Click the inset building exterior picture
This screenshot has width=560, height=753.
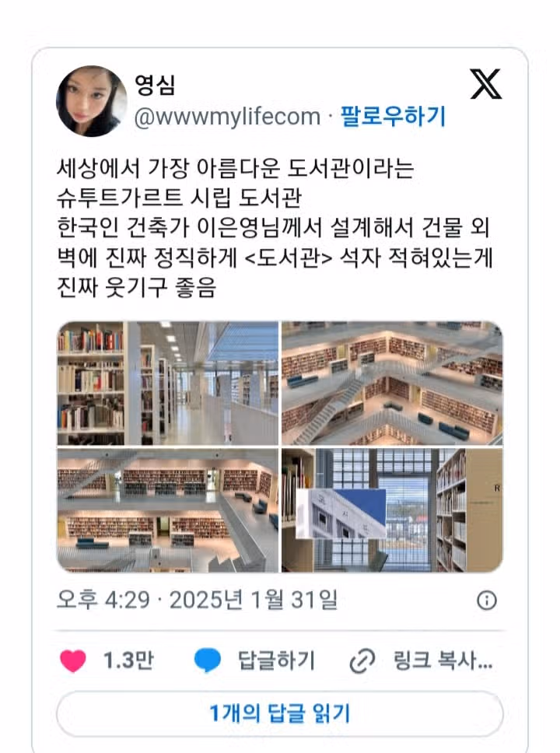tap(341, 513)
